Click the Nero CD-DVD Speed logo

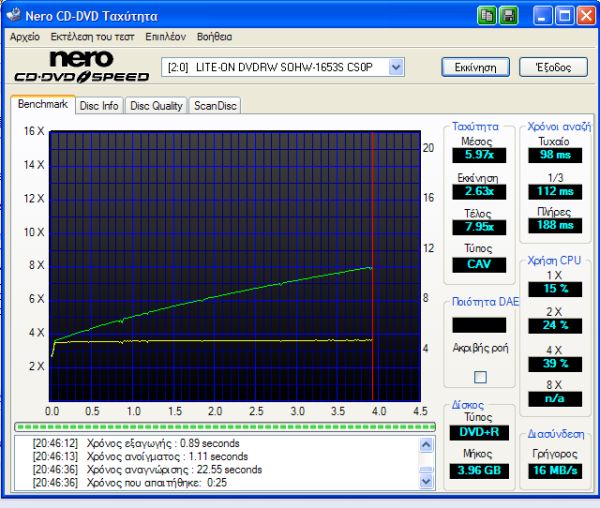[82, 67]
